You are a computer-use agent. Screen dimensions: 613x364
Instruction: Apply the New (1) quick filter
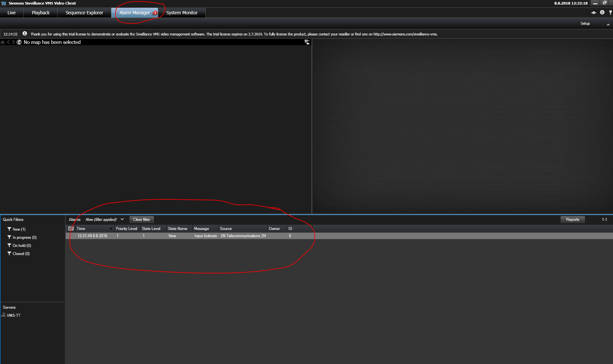tap(19, 229)
